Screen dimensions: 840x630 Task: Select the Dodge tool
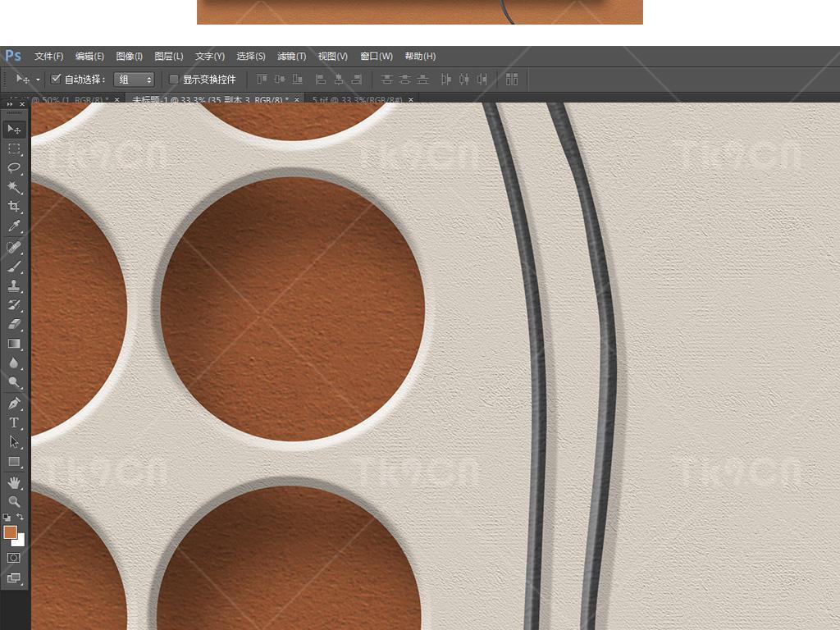(x=14, y=382)
